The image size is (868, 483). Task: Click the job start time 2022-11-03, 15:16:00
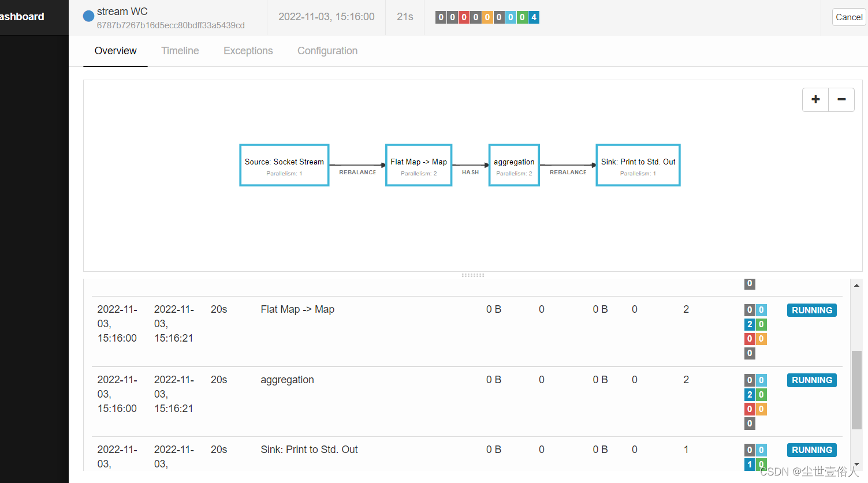point(326,17)
